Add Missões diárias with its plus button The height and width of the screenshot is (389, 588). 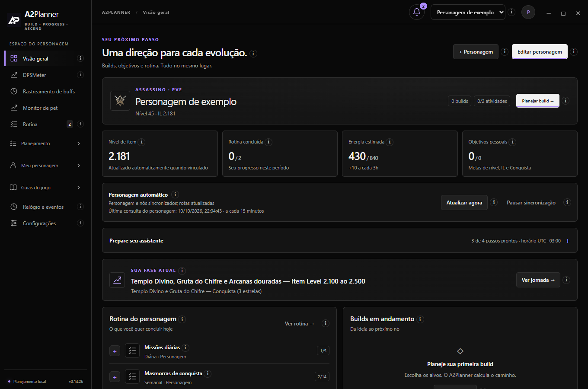115,351
